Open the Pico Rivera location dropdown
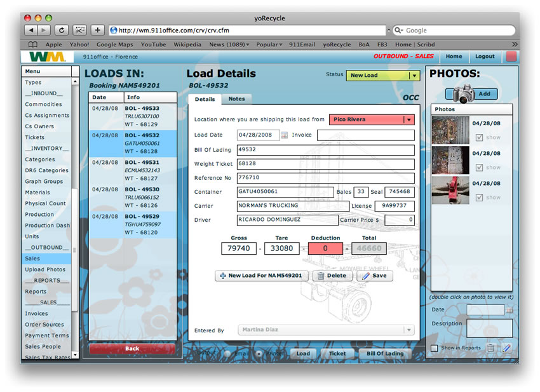Viewport: 540px width, 392px height. [372, 119]
